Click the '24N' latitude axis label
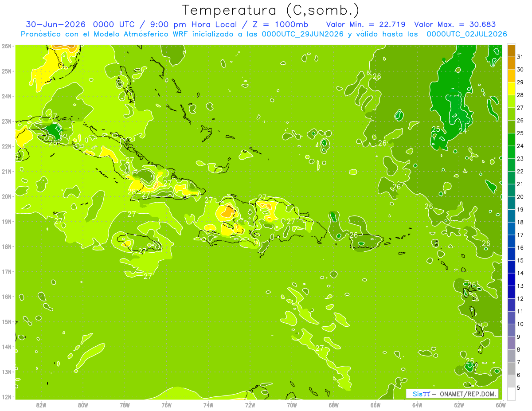 (x=6, y=96)
